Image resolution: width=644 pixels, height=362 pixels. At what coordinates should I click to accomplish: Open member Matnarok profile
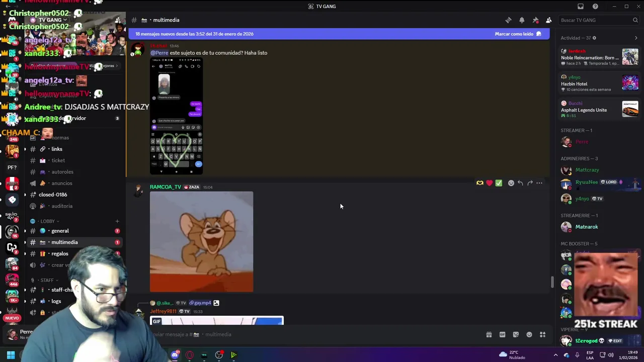point(599,227)
